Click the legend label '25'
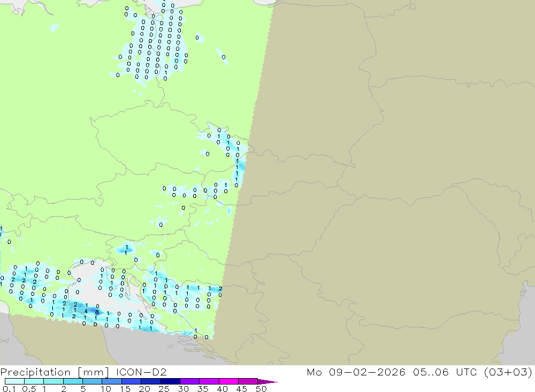This screenshot has width=535, height=392. [x=164, y=389]
